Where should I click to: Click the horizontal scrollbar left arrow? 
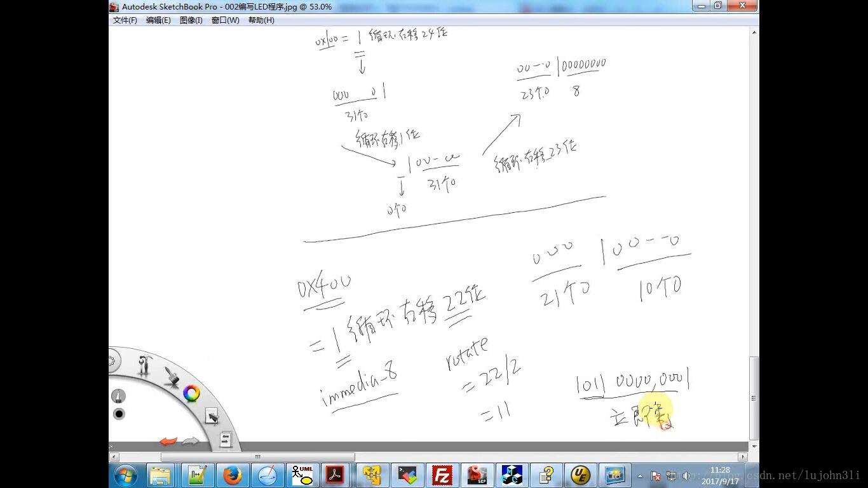click(x=114, y=457)
